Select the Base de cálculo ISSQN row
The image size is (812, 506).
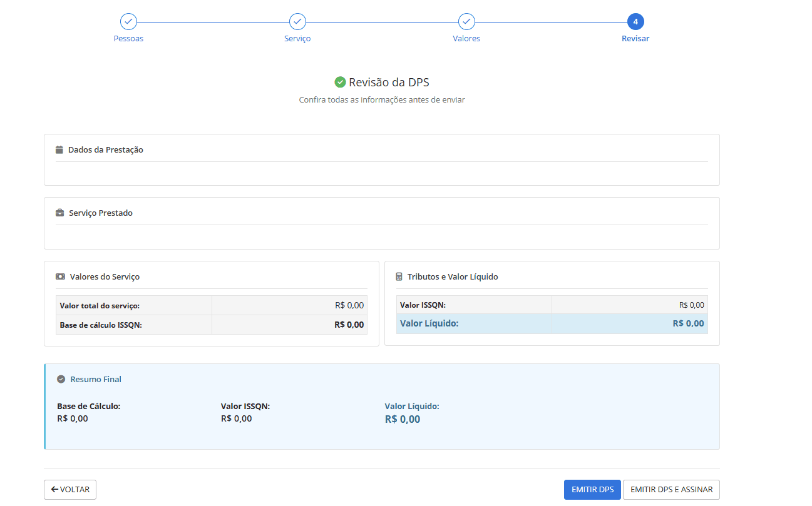[212, 325]
